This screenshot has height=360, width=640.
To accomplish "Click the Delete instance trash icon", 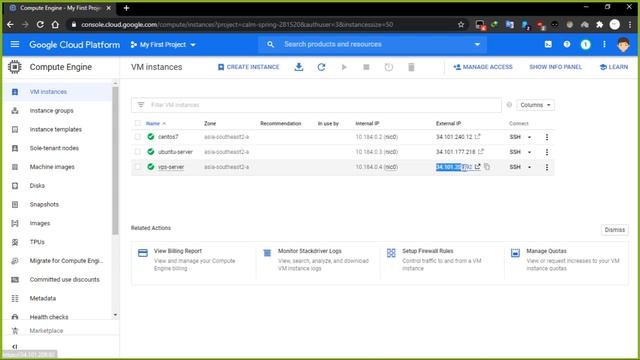I will (411, 67).
